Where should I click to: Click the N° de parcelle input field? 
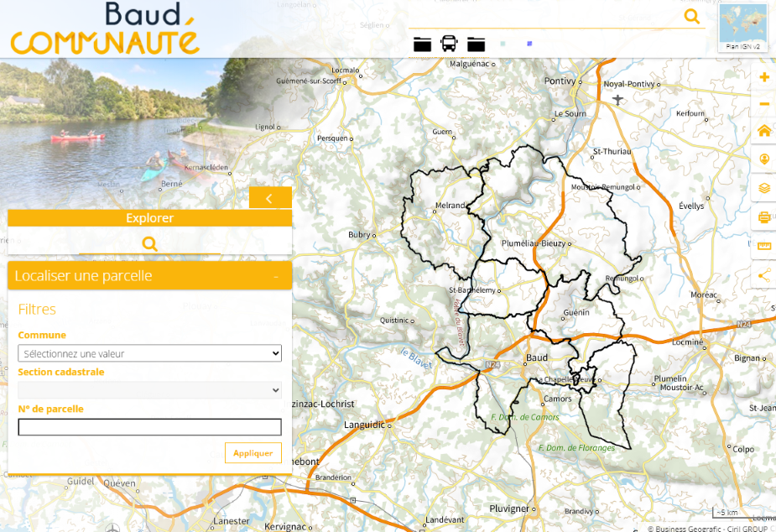149,426
